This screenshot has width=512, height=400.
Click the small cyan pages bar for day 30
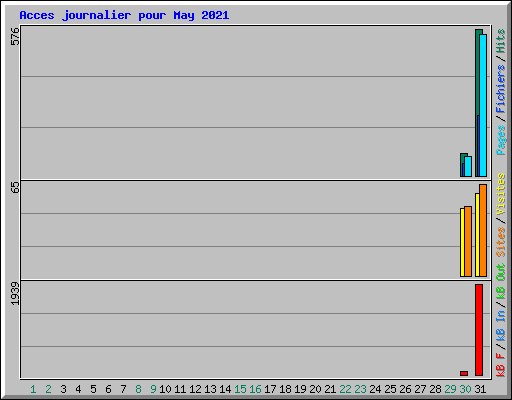(468, 166)
